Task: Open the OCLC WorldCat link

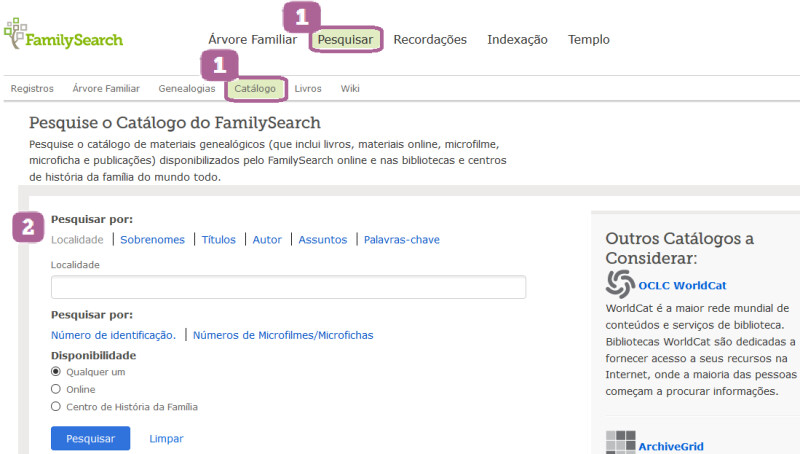Action: (682, 286)
